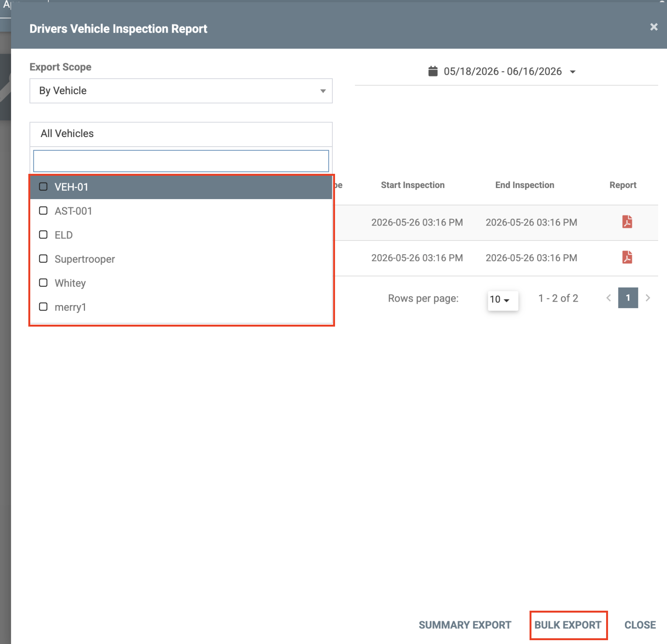Select page 1 in pagination
The height and width of the screenshot is (644, 667).
(628, 298)
